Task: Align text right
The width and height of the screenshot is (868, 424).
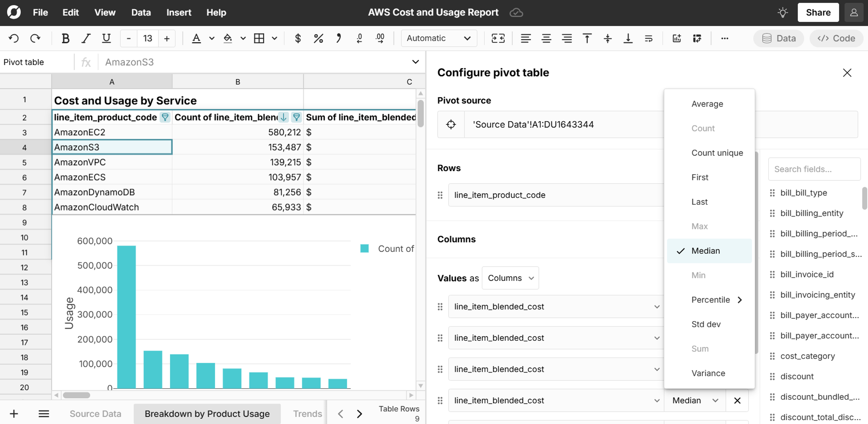Action: (567, 38)
